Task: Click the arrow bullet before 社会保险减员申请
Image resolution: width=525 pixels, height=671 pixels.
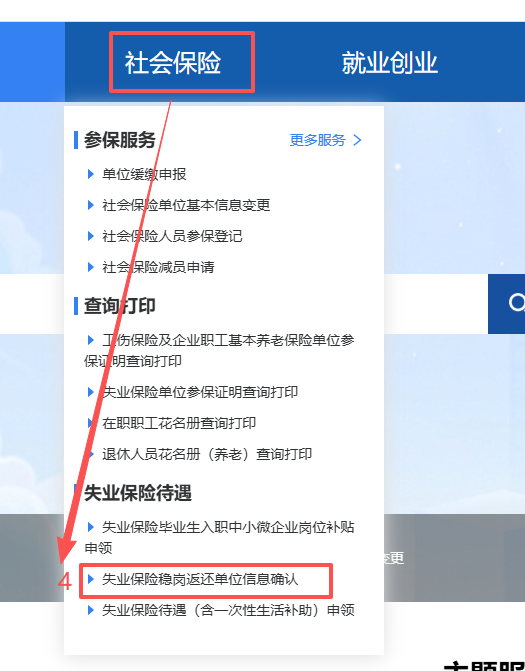Action: coord(90,267)
